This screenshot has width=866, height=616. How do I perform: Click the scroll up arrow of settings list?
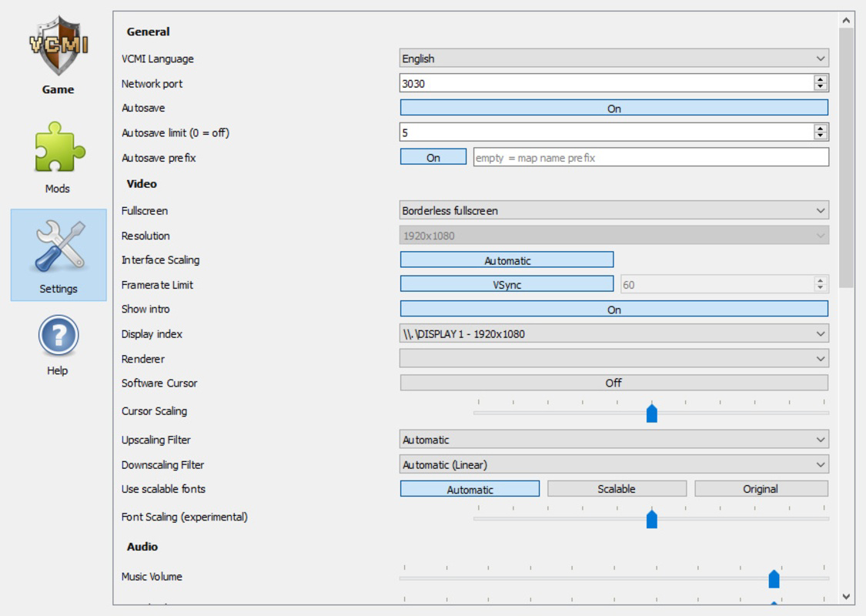tap(846, 21)
